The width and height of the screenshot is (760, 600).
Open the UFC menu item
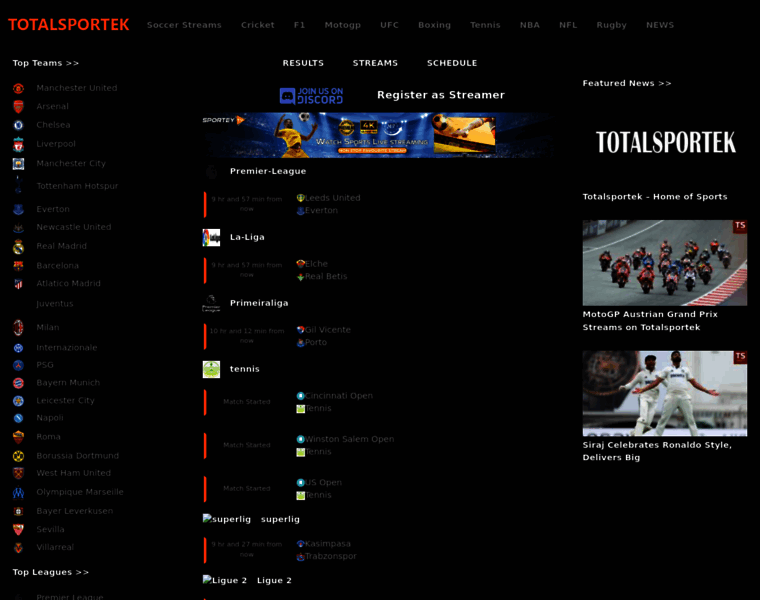(x=389, y=25)
